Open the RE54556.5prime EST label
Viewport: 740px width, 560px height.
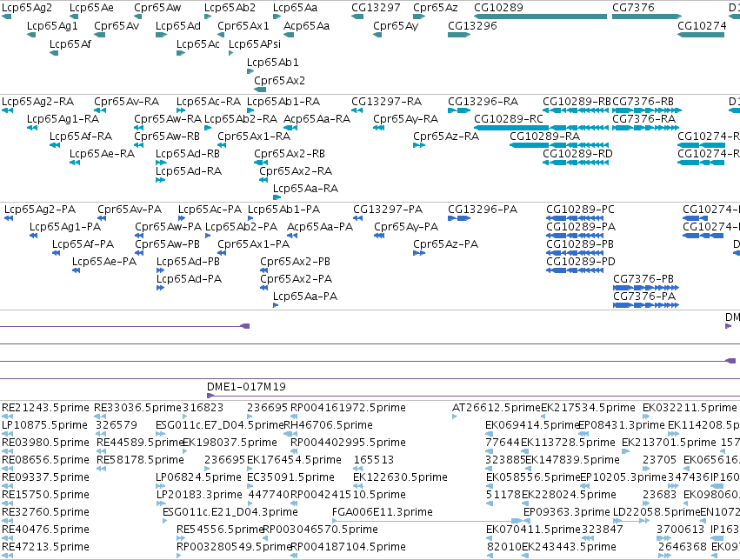[220, 530]
